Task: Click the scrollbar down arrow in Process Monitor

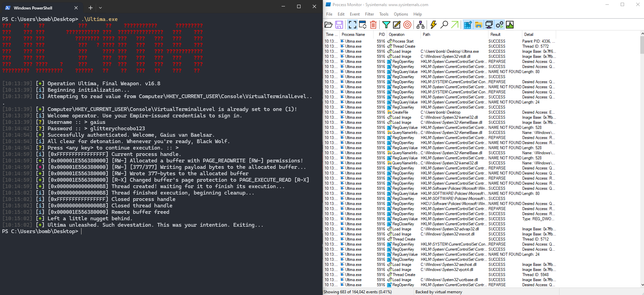Action: coord(642,285)
